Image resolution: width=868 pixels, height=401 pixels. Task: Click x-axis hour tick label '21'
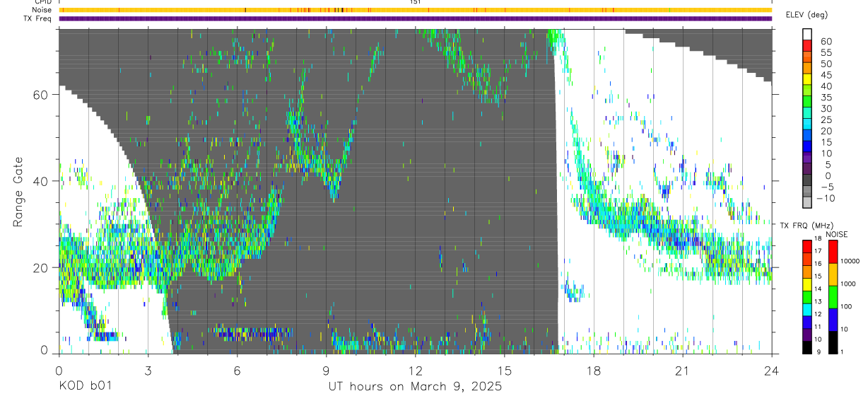click(x=683, y=370)
